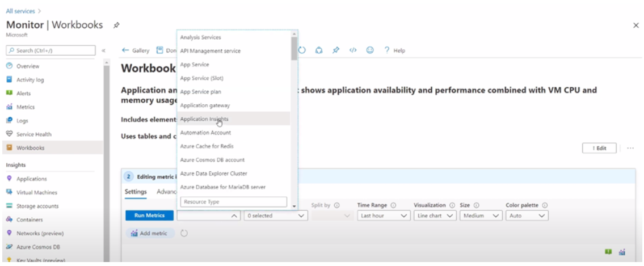Click the Containers icon in the sidebar
The height and width of the screenshot is (266, 644).
coord(10,219)
